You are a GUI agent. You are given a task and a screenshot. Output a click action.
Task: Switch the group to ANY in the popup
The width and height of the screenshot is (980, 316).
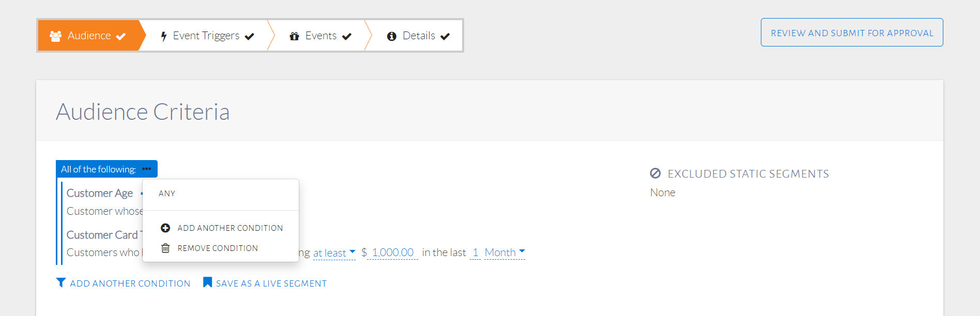(167, 194)
